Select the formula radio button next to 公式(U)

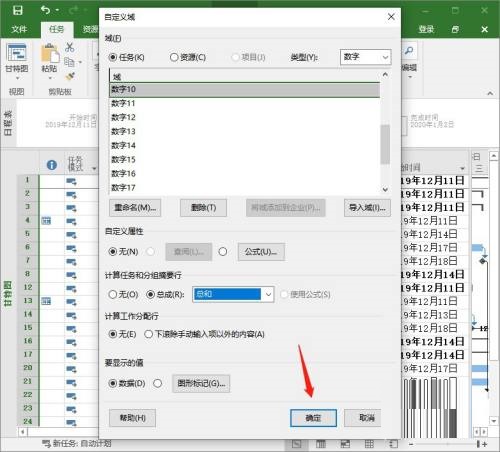(223, 251)
